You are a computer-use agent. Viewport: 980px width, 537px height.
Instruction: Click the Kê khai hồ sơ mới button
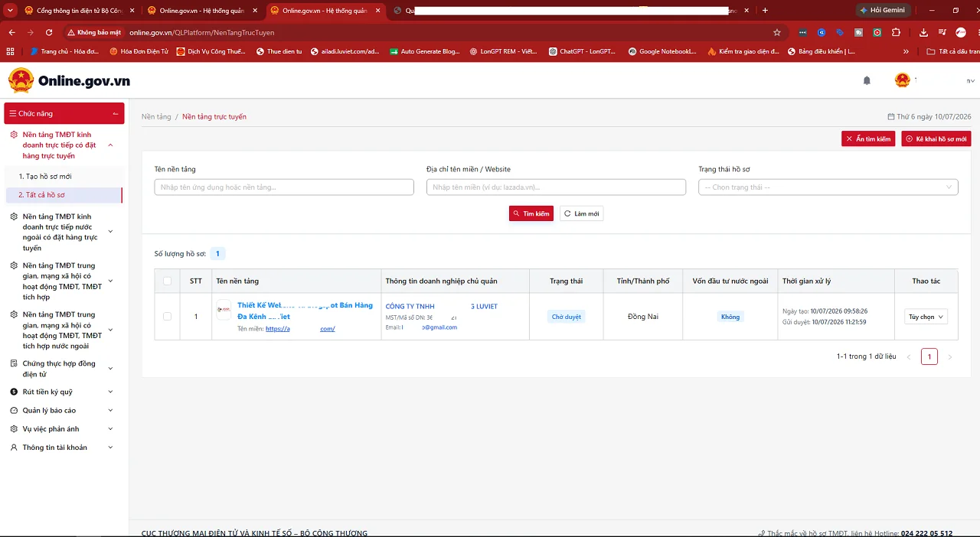[x=936, y=138]
